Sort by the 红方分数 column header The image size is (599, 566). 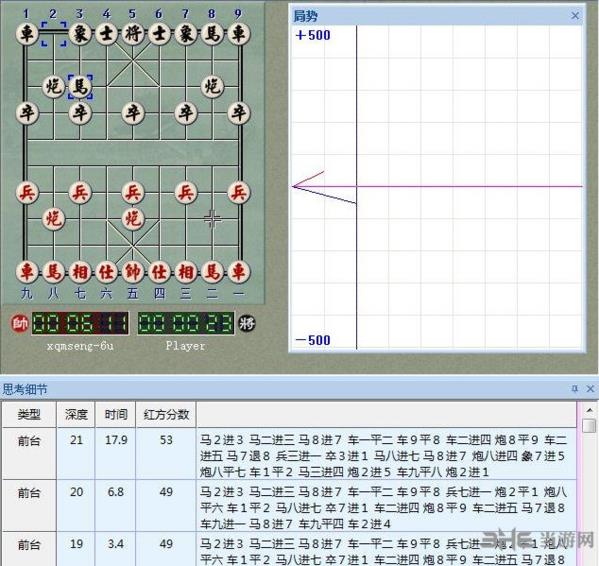tap(166, 414)
